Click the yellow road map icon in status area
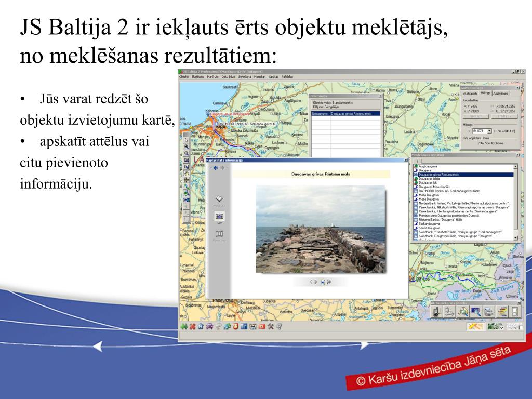This screenshot has width=532, height=399. [476, 326]
